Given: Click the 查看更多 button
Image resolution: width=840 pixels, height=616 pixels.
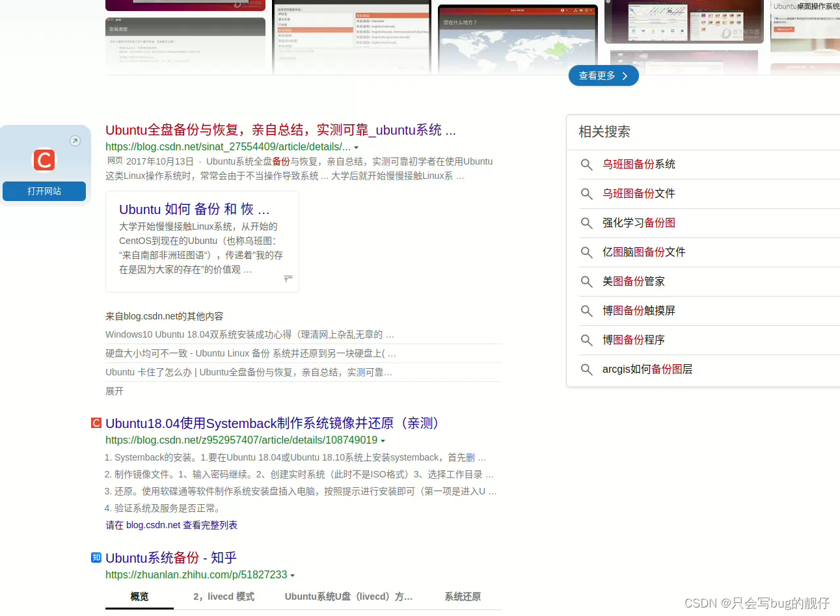Looking at the screenshot, I should point(604,75).
